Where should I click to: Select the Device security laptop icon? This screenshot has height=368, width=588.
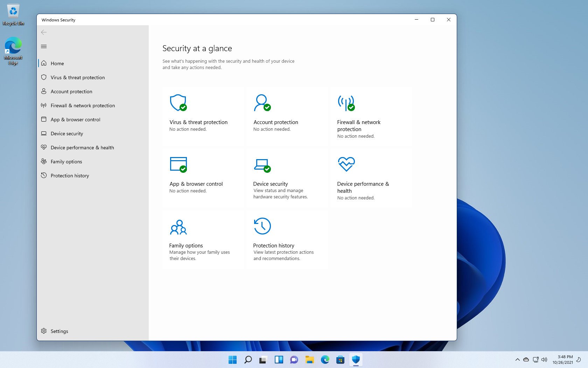coord(262,164)
